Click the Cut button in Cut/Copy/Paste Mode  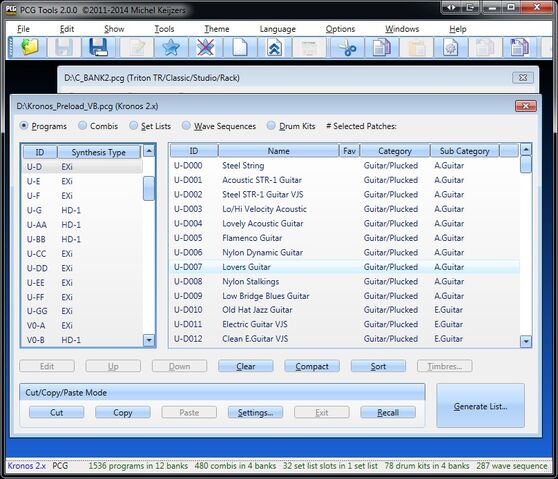pyautogui.click(x=56, y=412)
